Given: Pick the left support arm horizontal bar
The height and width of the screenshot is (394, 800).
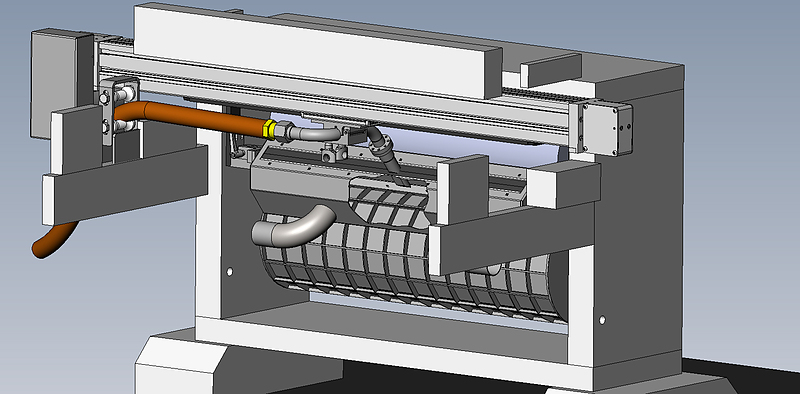Looking at the screenshot, I should (x=125, y=184).
